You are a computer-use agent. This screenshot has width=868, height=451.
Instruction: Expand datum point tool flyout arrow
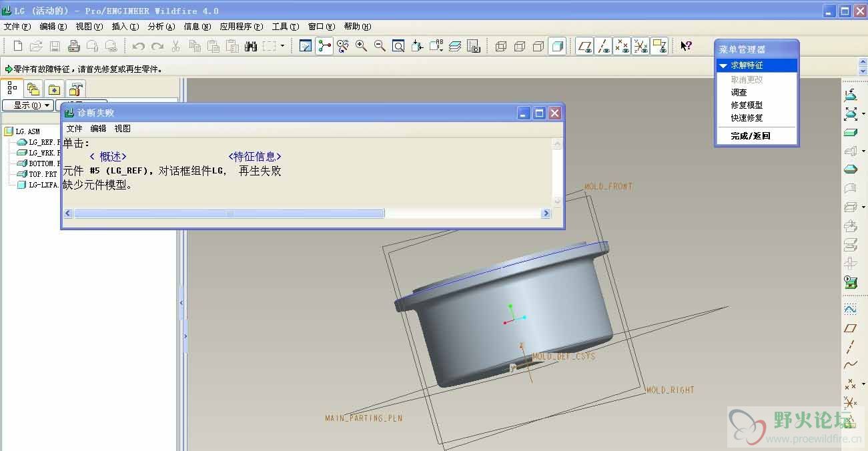click(864, 385)
